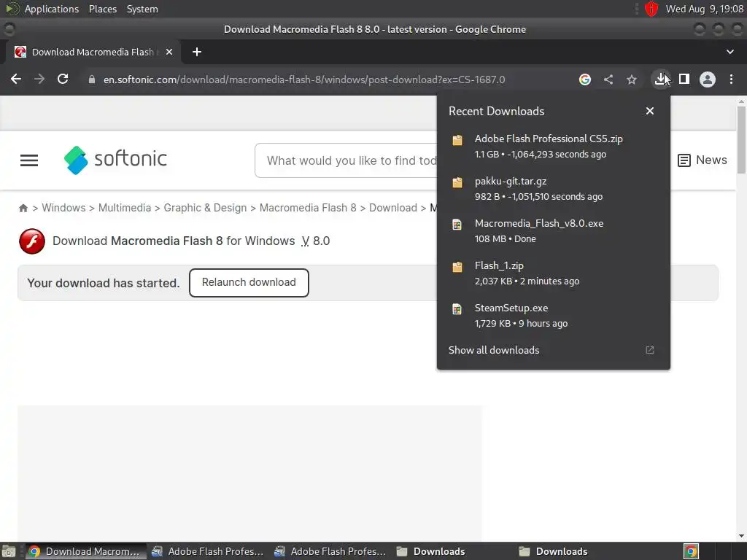747x560 pixels.
Task: Toggle Chrome downloads toolbar button
Action: click(660, 79)
